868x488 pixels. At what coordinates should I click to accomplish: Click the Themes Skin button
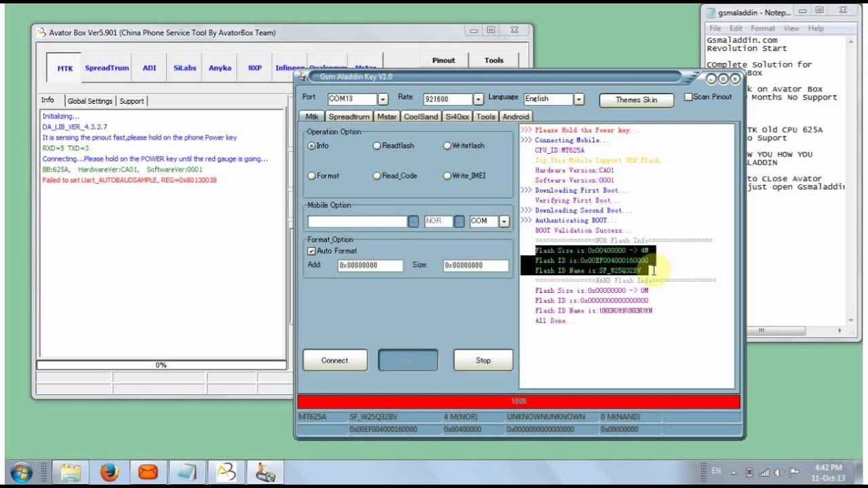pyautogui.click(x=637, y=100)
